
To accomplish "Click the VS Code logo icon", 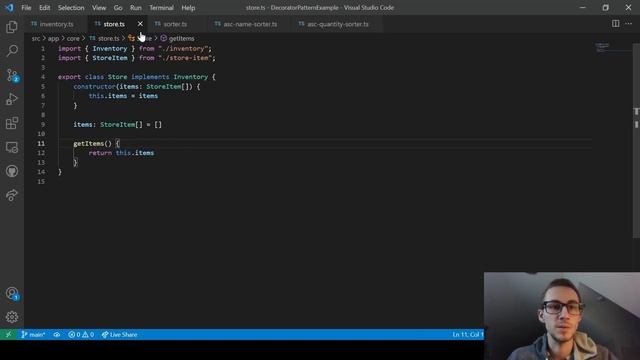I will coord(9,7).
